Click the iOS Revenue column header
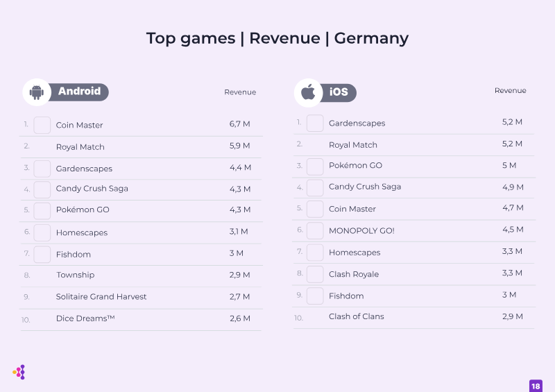This screenshot has height=392, width=555. click(x=511, y=91)
